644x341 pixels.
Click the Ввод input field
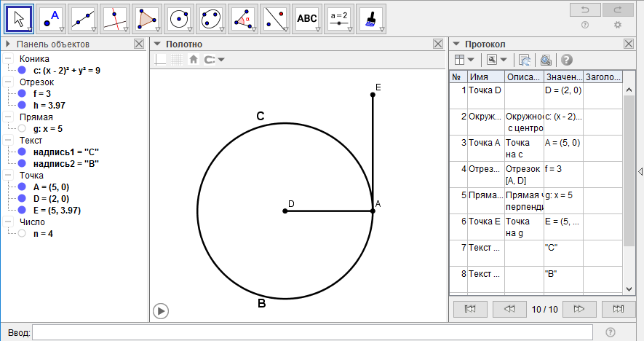click(312, 332)
